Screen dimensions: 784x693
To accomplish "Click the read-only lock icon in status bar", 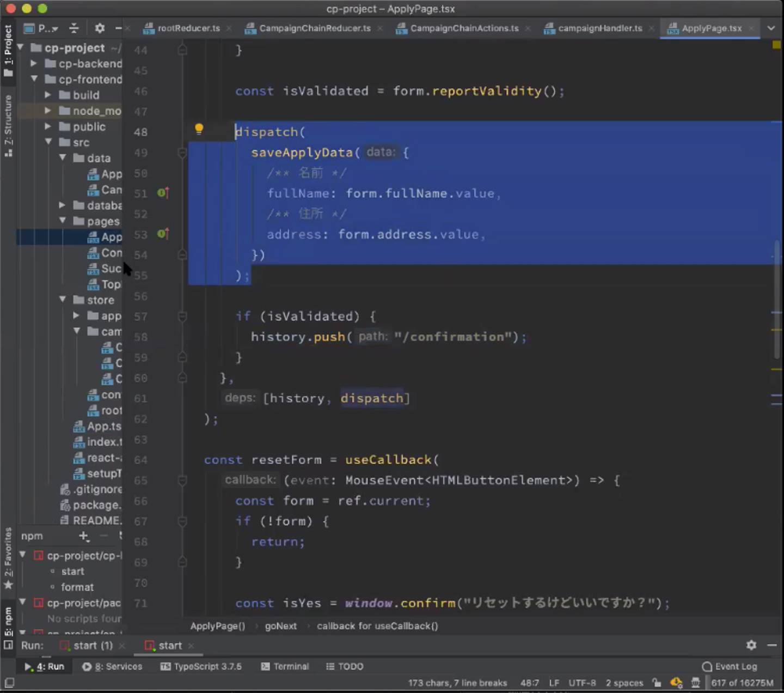I will [657, 683].
